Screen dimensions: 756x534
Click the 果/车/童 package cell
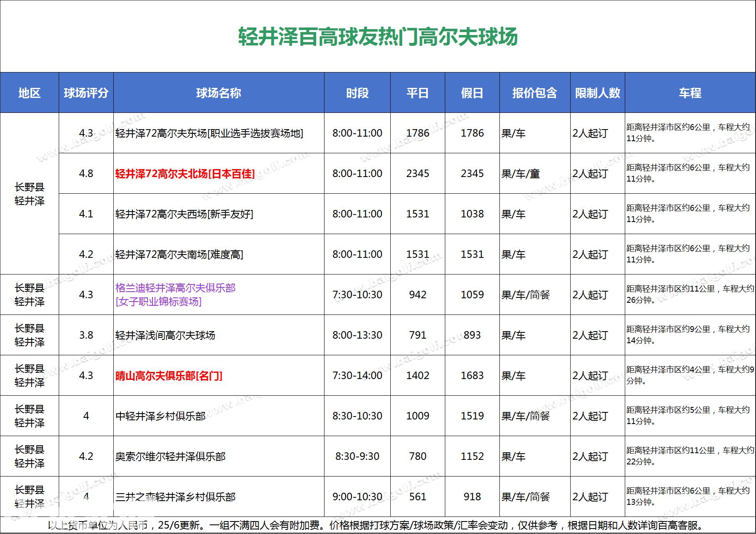521,174
